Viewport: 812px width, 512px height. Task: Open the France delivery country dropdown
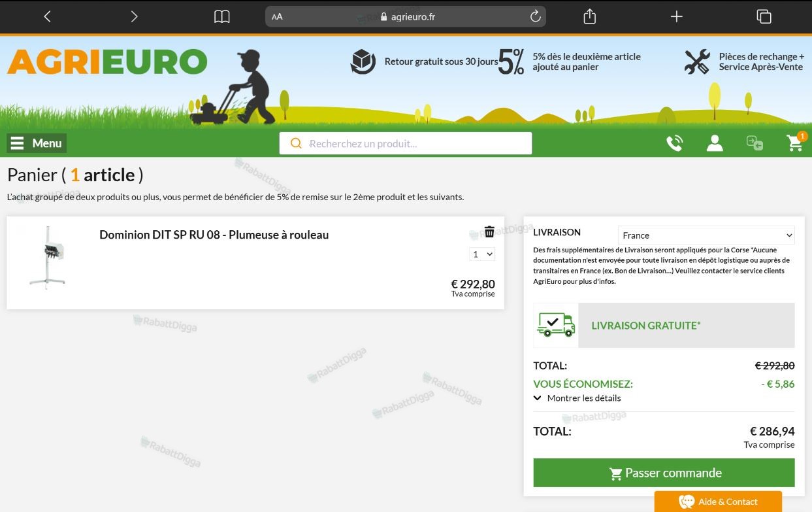(x=706, y=235)
